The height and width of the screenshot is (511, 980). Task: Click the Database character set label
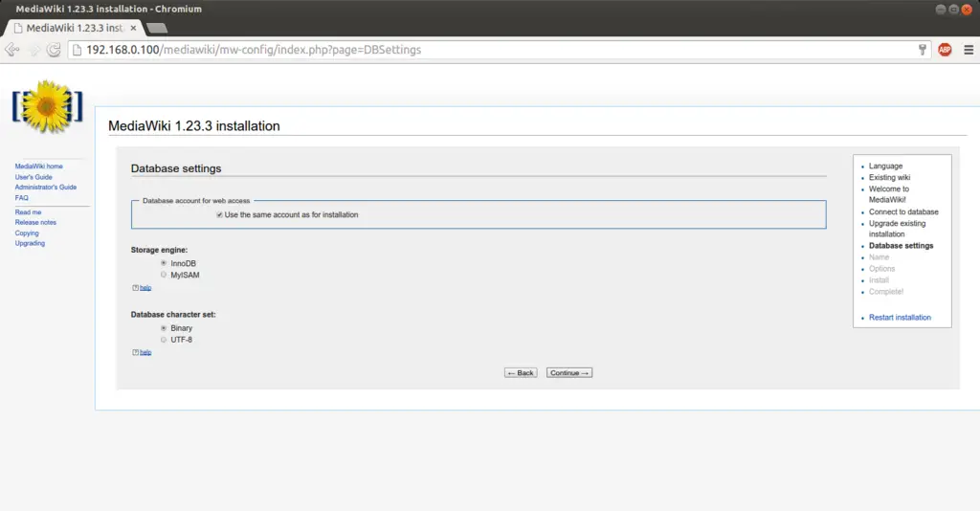coord(173,315)
